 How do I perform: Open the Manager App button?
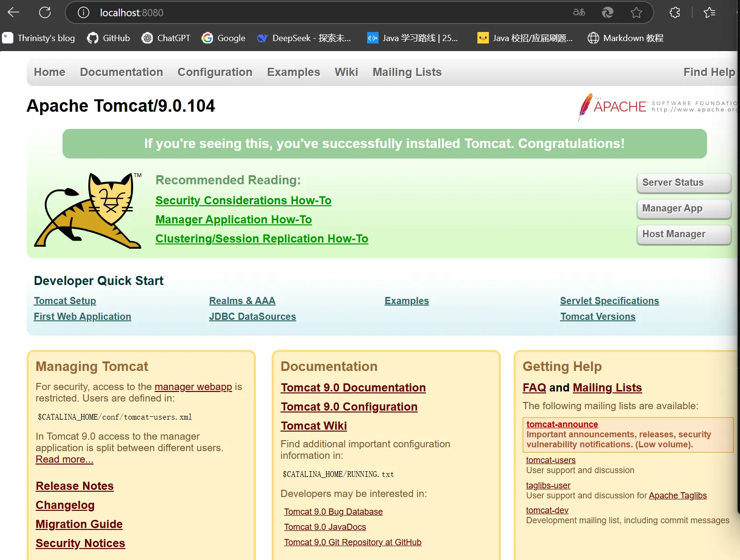point(683,209)
